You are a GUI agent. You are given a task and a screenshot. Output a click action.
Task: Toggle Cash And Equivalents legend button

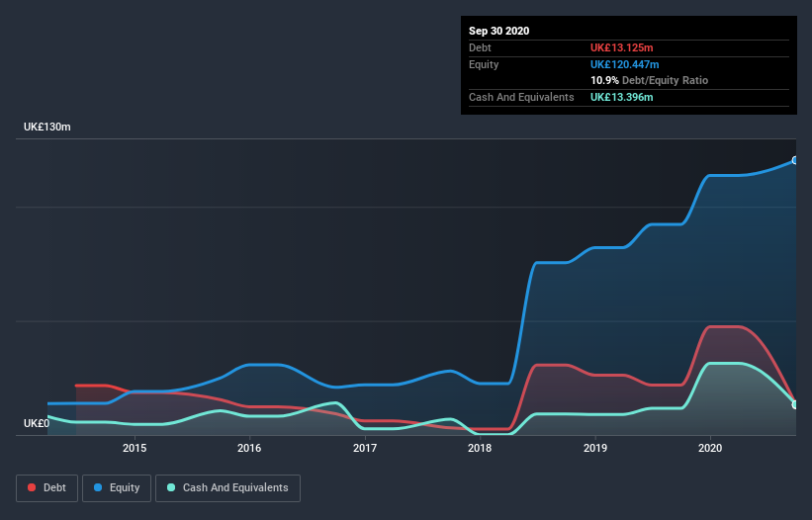coord(227,488)
